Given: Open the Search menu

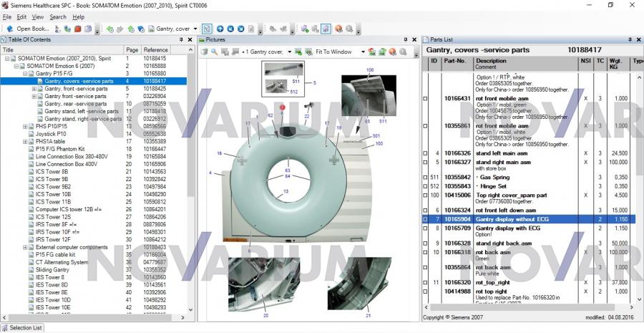Looking at the screenshot, I should pos(58,16).
